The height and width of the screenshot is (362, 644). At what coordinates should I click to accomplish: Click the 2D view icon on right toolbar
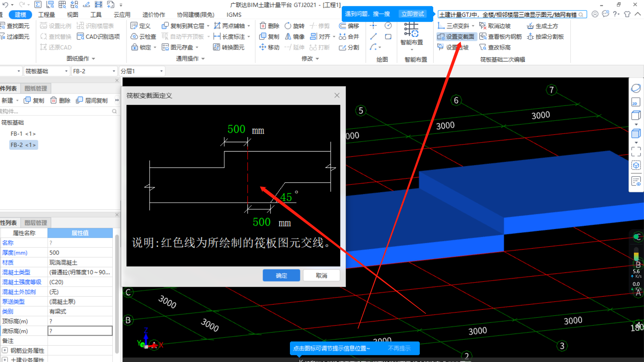[636, 102]
